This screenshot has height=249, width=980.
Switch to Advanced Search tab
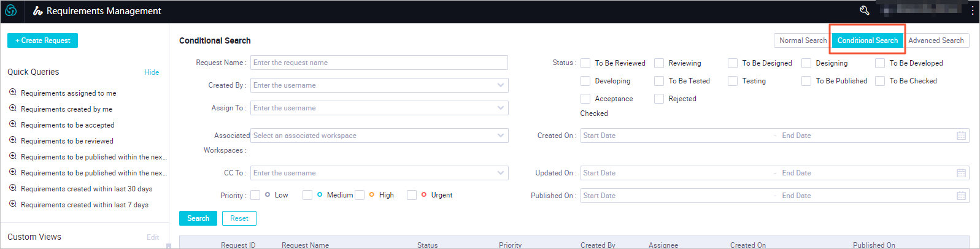tap(936, 40)
